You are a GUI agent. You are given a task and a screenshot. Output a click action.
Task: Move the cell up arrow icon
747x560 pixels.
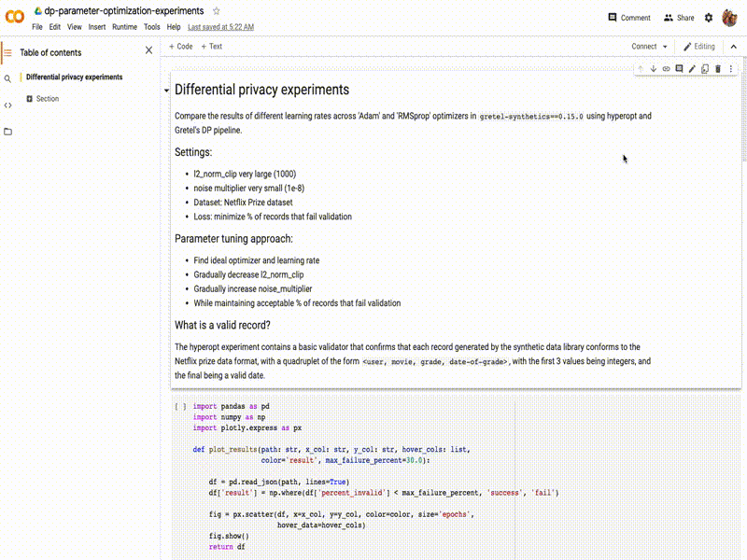click(641, 68)
